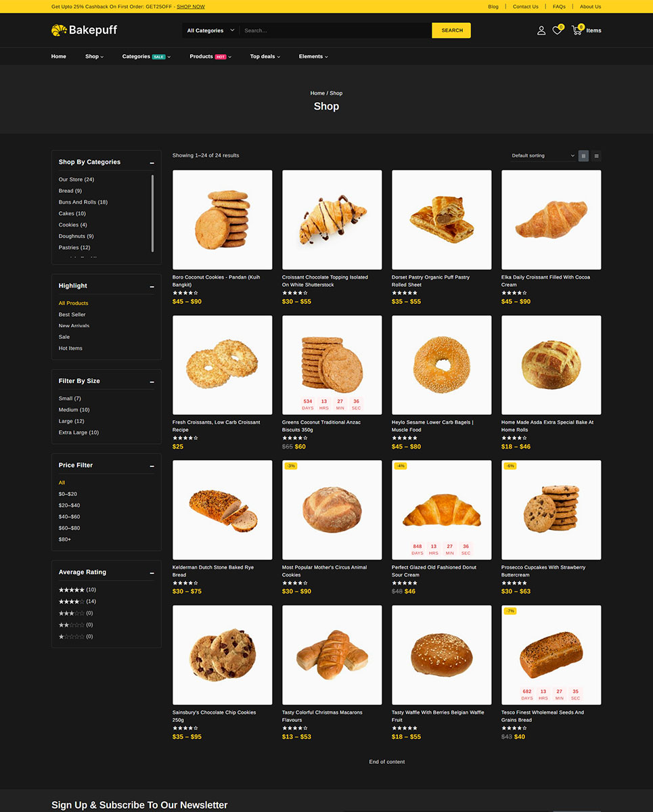The image size is (653, 812).
Task: Click the Bakepuff croissant logo
Action: click(59, 30)
